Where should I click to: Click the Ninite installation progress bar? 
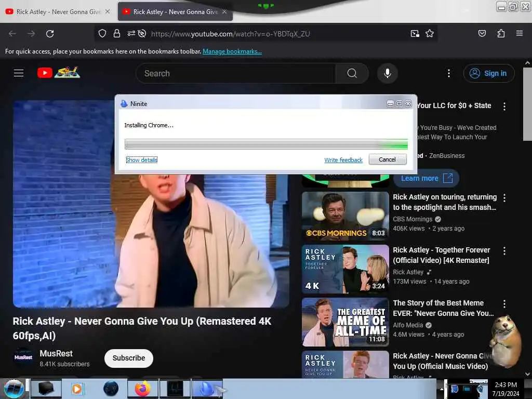[266, 144]
